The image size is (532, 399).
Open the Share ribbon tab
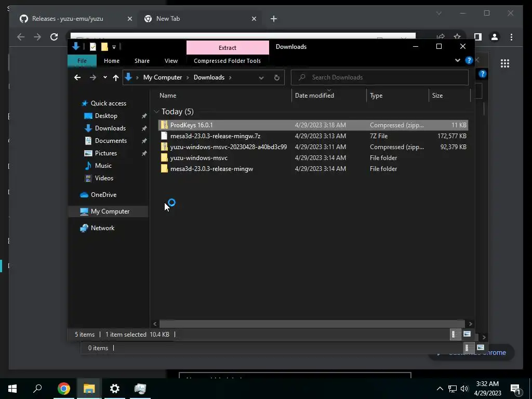(x=142, y=61)
